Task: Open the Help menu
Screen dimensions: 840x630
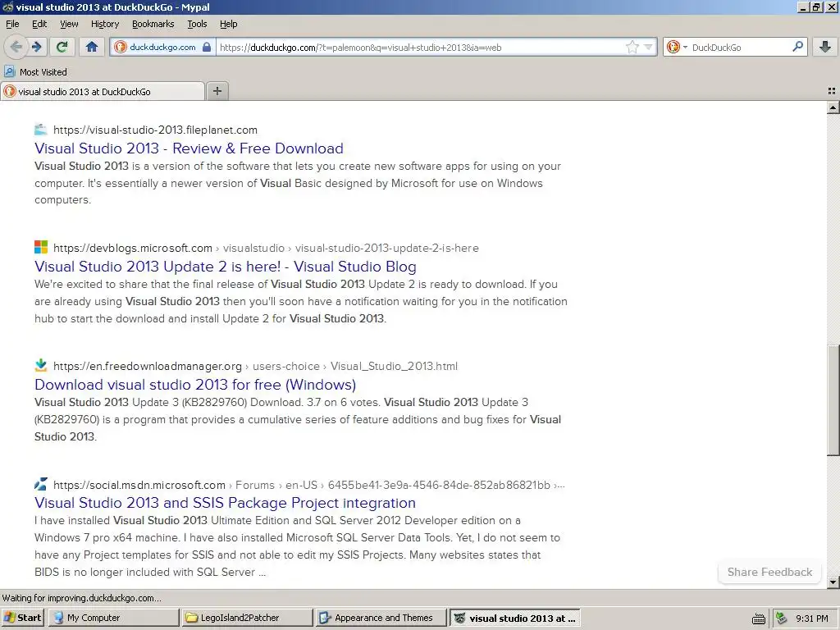Action: (228, 24)
